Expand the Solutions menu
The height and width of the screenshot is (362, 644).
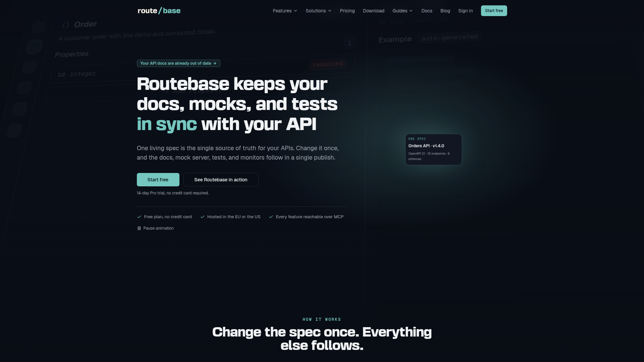tap(318, 11)
